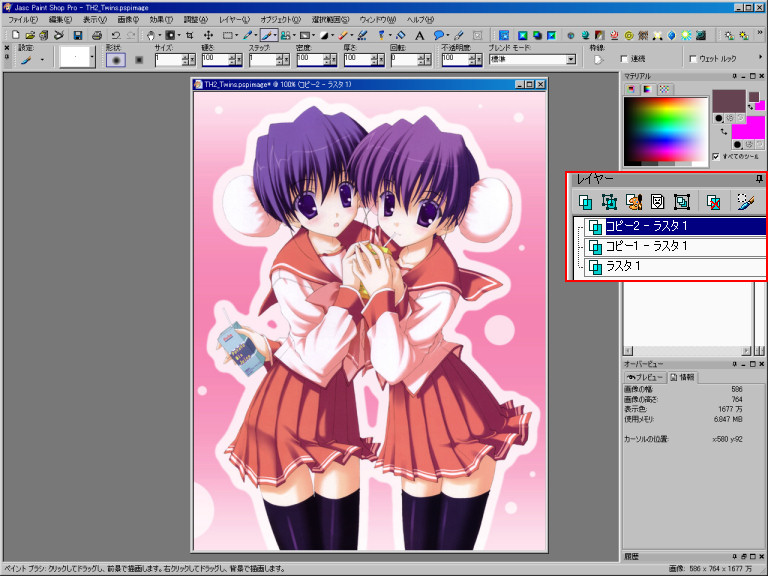Click Delete Layer red X icon
768x576 pixels.
point(714,202)
